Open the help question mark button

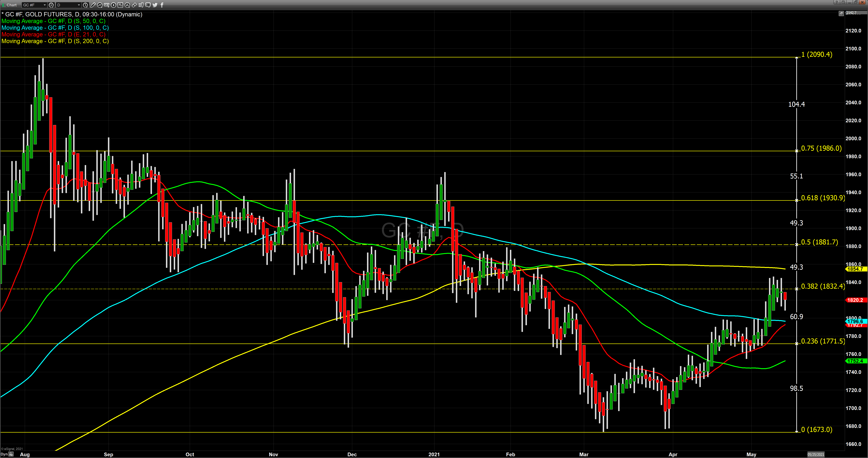(x=836, y=2)
